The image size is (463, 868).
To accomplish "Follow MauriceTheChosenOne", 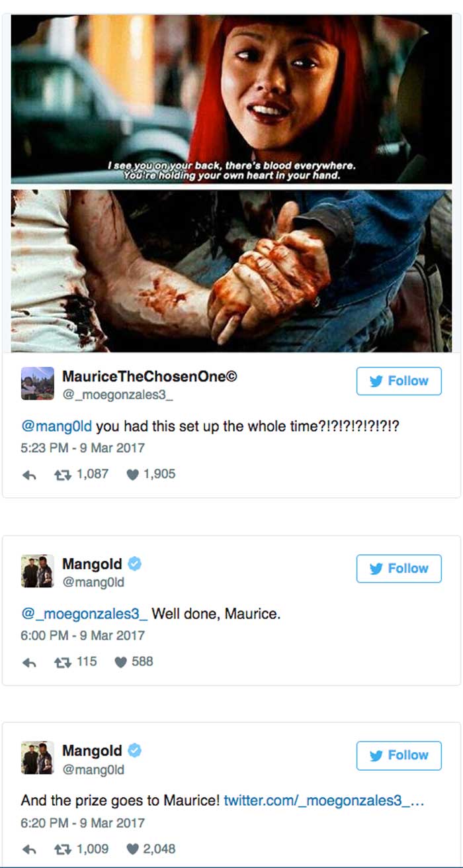I will (x=399, y=381).
